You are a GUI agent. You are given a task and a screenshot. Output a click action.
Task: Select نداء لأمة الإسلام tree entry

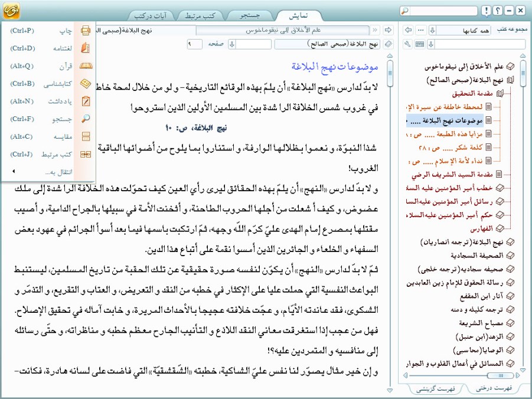(446, 161)
